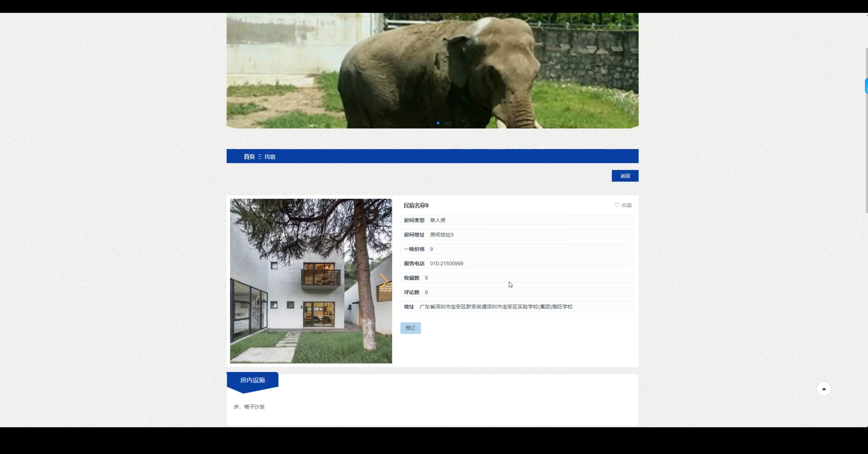Viewport: 868px width, 454px height.
Task: Click the scroll-to-top round arrow button
Action: 824,389
